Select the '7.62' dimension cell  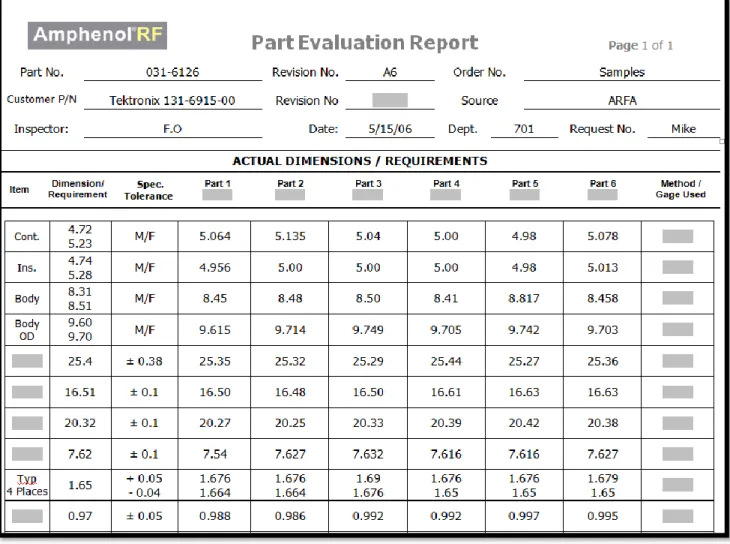(x=80, y=454)
